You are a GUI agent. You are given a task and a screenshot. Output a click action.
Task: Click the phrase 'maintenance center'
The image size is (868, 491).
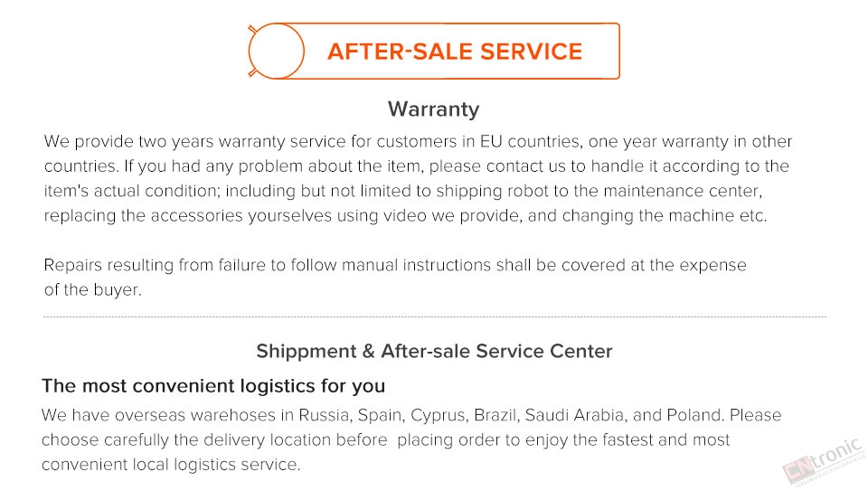682,191
